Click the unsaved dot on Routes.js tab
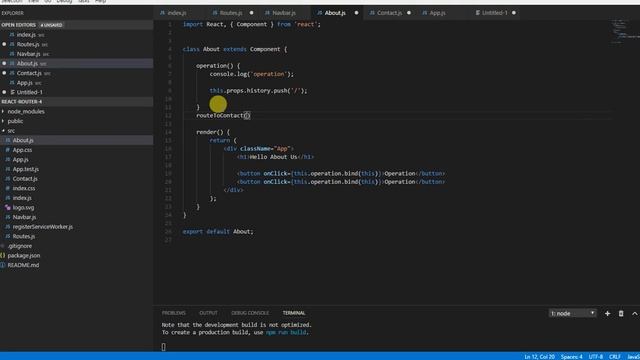The height and width of the screenshot is (360, 640). click(251, 13)
